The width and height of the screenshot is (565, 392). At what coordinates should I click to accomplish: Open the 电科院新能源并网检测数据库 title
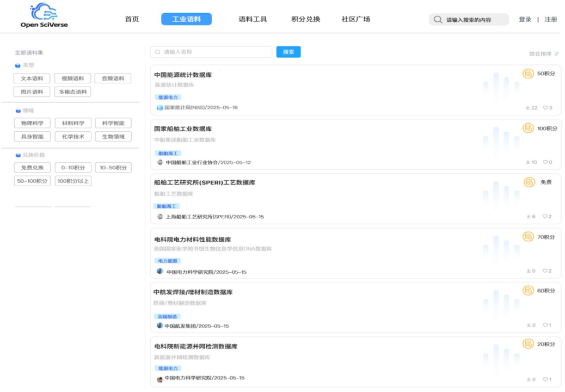click(195, 346)
